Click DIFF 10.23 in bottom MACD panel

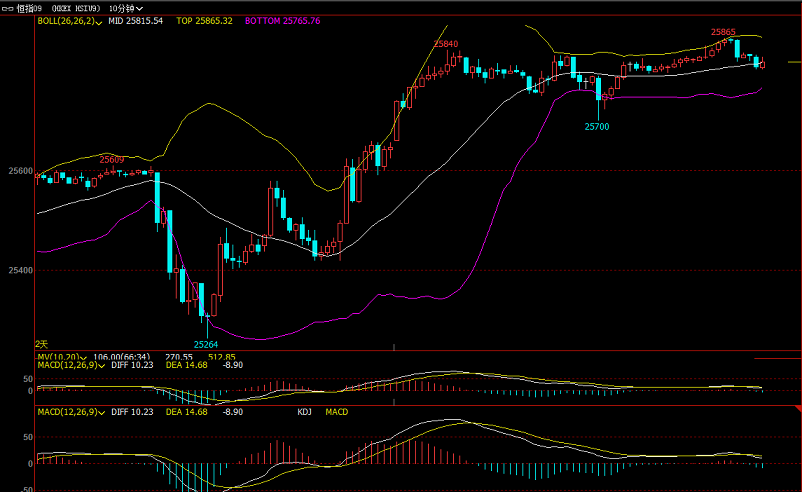pyautogui.click(x=132, y=412)
